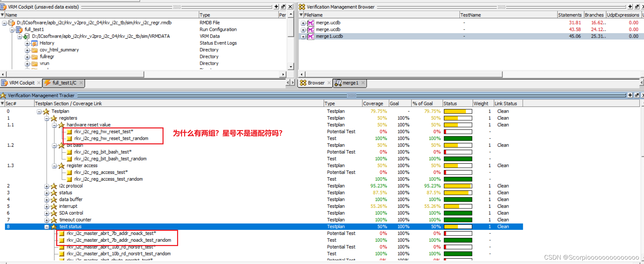This screenshot has height=264, width=644.
Task: Sort by the Link Status column header
Action: (508, 104)
